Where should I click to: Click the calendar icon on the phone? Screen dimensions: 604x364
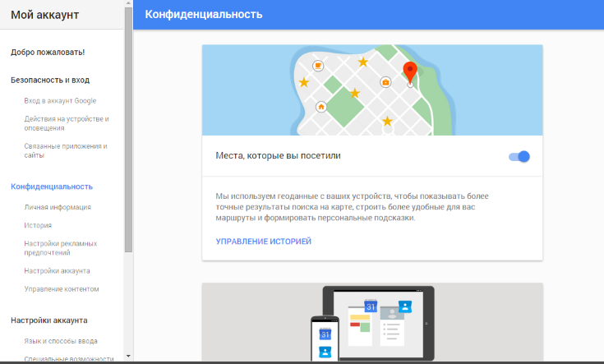[325, 334]
